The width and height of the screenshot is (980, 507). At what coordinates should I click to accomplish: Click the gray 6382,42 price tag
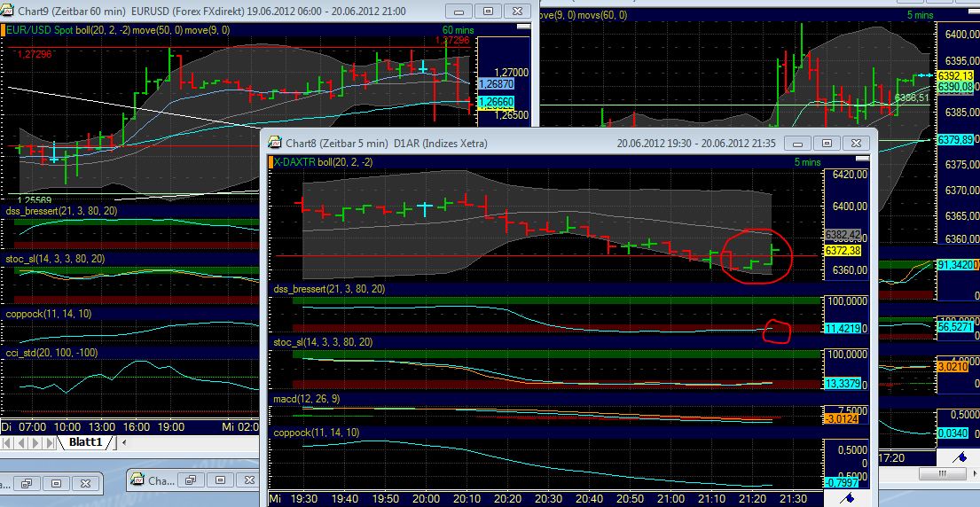click(843, 235)
